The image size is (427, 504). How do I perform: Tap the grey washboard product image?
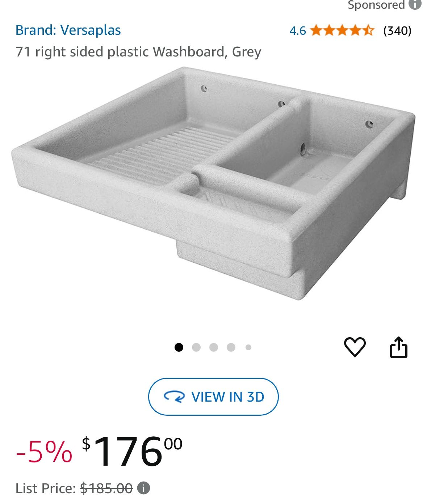tap(214, 185)
